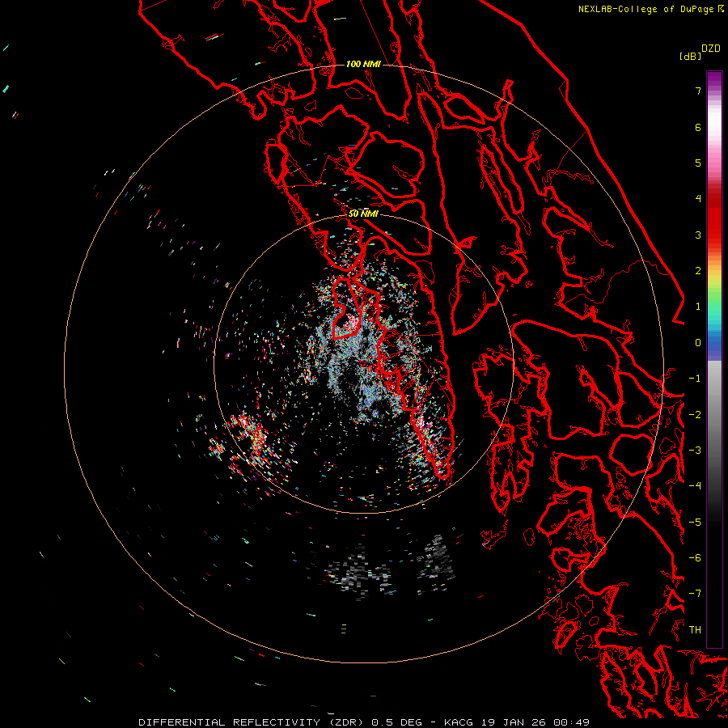Click the TH threshold label on scale
The height and width of the screenshot is (728, 728).
click(695, 630)
